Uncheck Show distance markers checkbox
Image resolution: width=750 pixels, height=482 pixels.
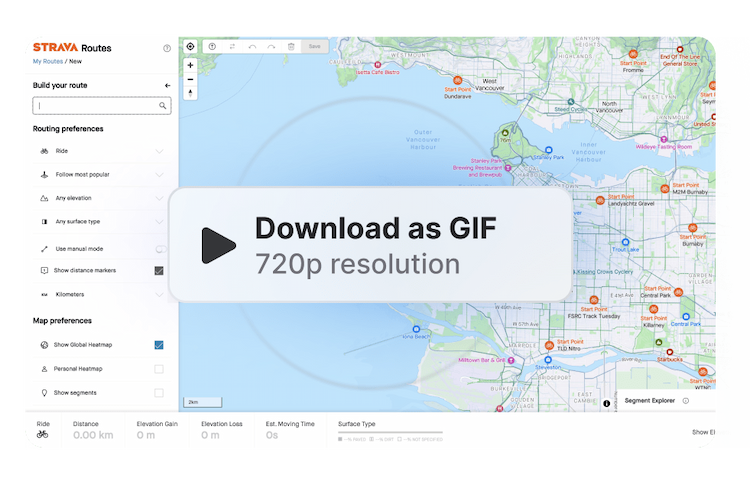159,271
